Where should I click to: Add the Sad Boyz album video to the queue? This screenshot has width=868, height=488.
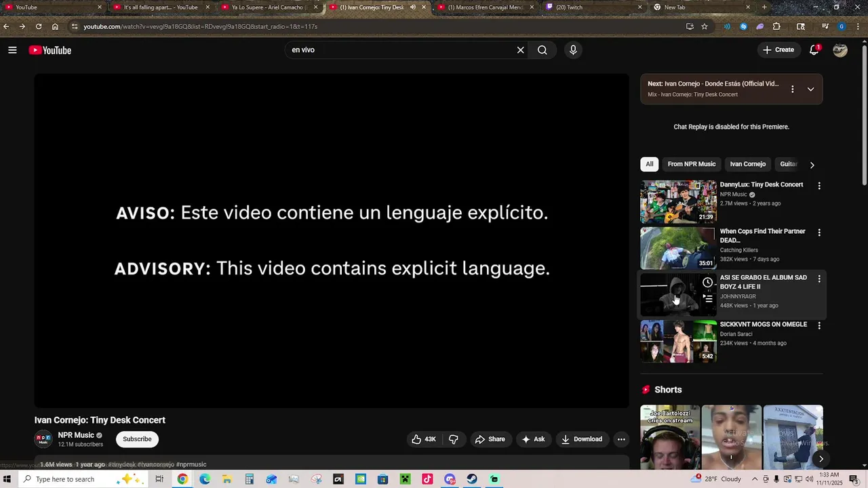tap(707, 298)
